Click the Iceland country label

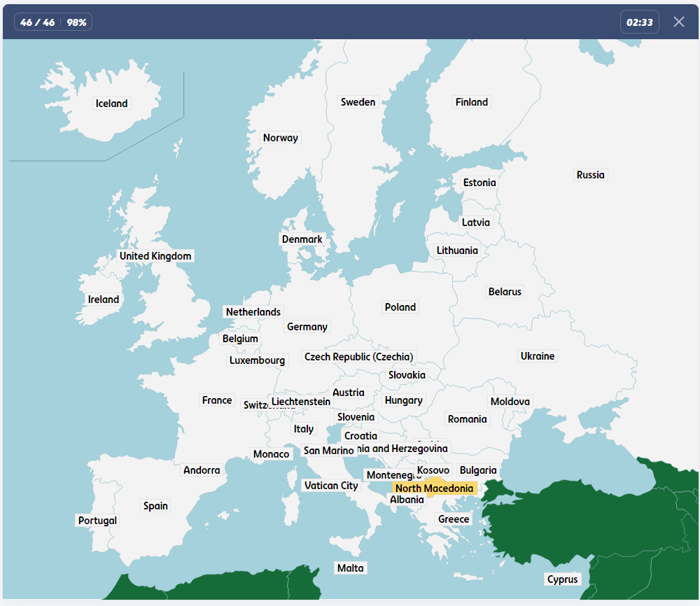(112, 104)
